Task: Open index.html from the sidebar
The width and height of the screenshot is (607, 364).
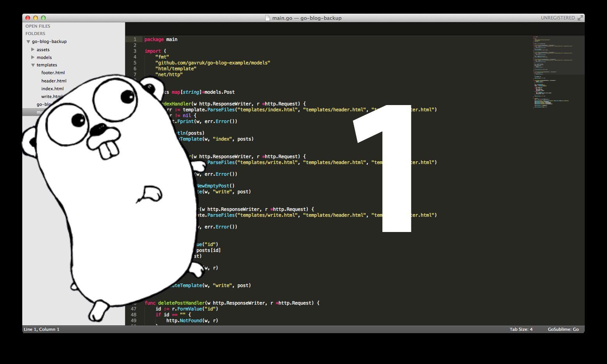Action: (x=52, y=89)
